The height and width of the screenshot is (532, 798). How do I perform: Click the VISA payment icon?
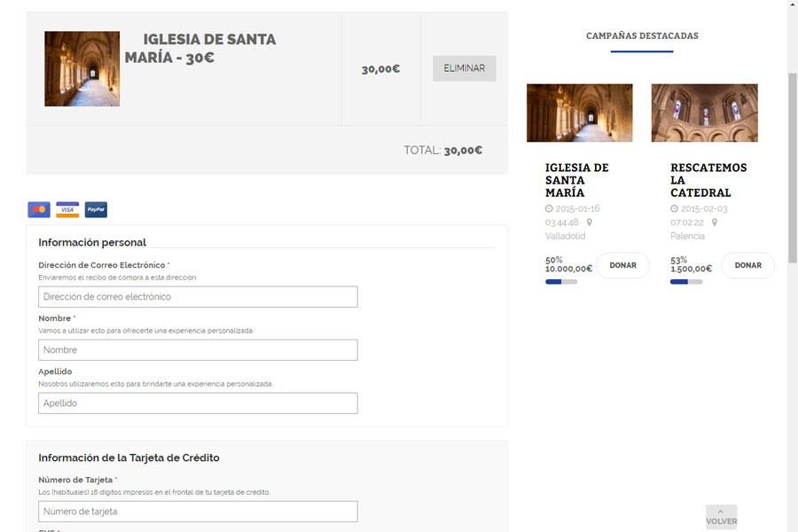pos(67,210)
